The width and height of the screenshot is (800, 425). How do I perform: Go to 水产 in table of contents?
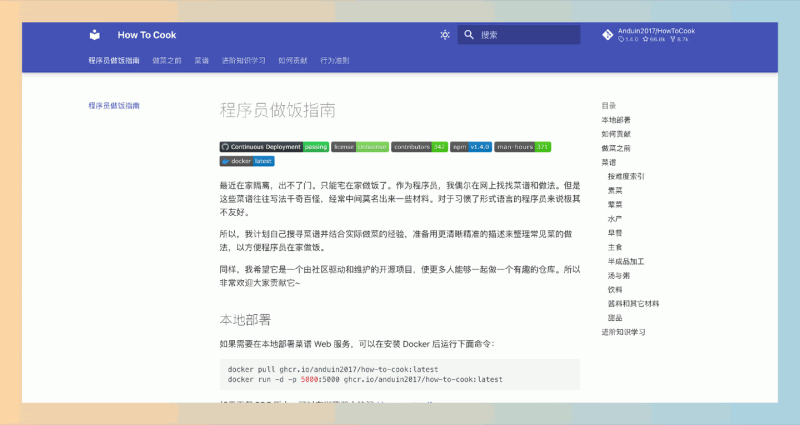[615, 219]
